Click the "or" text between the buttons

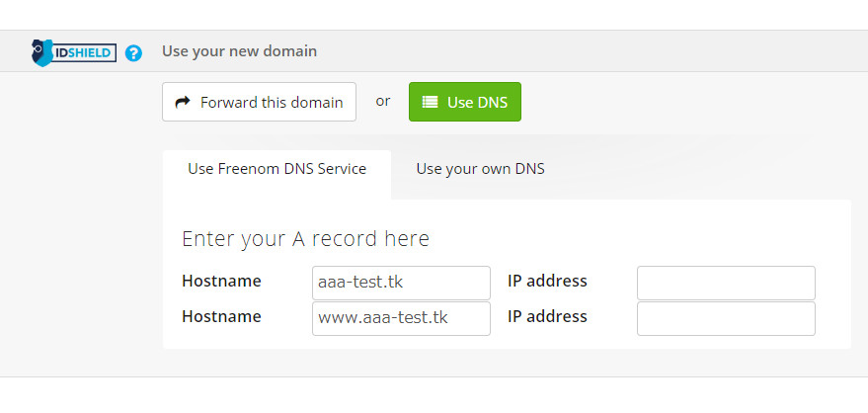(383, 101)
